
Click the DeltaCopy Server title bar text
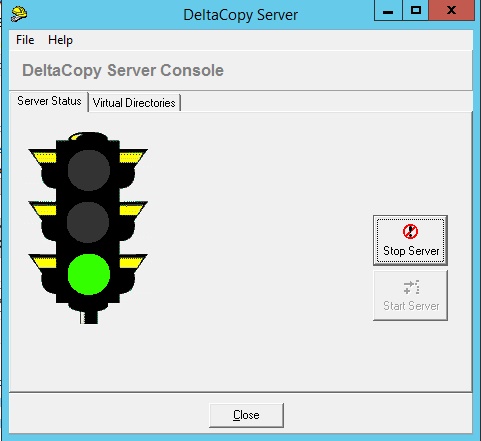[x=240, y=15]
